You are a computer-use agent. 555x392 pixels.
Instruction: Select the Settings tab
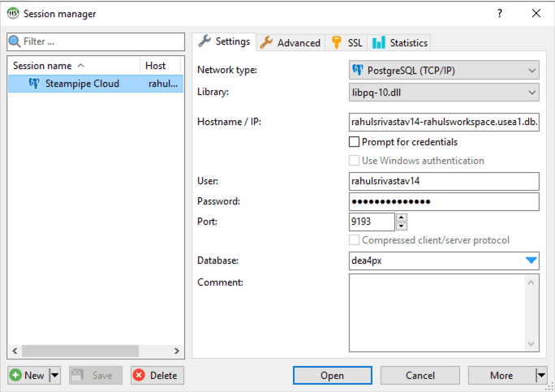(225, 41)
